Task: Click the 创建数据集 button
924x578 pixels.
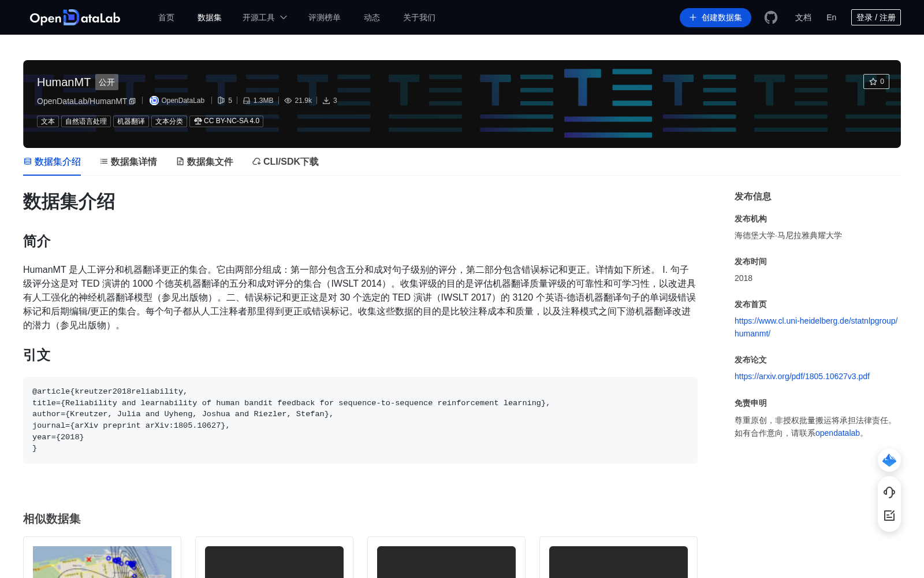Action: coord(716,17)
